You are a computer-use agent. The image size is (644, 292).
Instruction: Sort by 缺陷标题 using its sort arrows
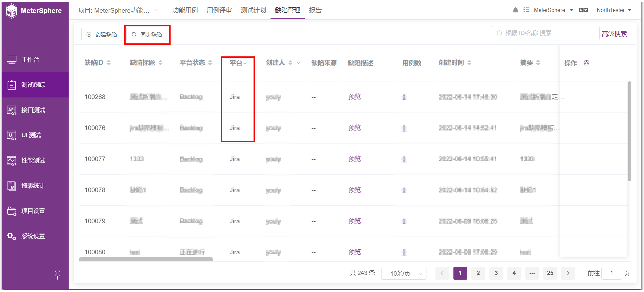tap(160, 63)
